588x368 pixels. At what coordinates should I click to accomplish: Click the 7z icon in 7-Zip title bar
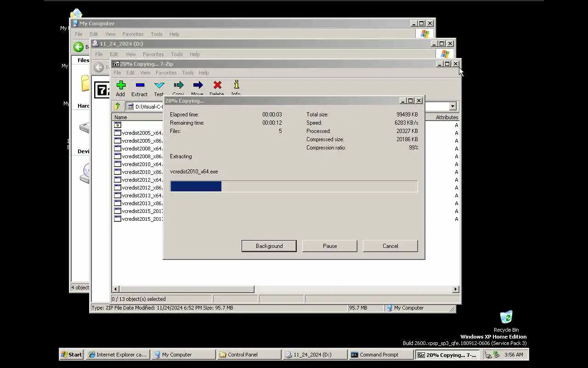(x=116, y=64)
